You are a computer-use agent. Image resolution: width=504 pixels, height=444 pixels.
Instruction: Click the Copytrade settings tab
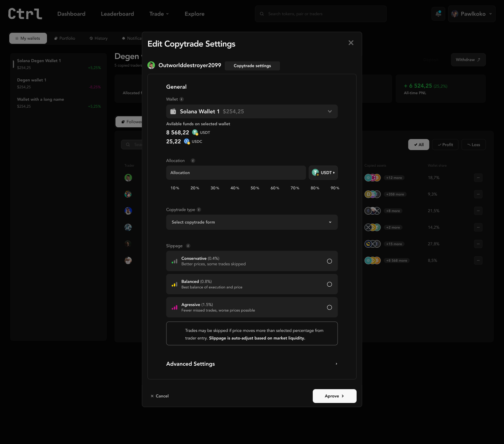(252, 66)
